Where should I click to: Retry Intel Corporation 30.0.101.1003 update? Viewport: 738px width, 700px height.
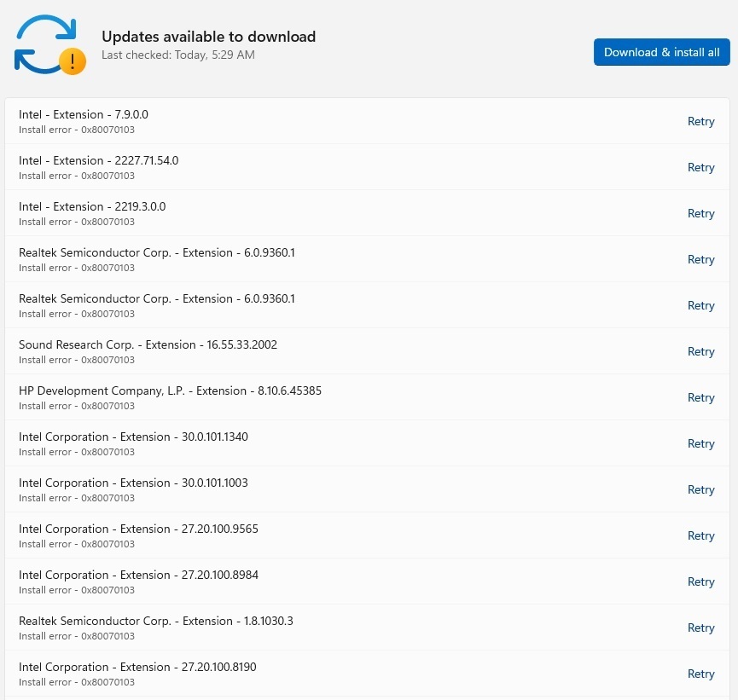[700, 490]
